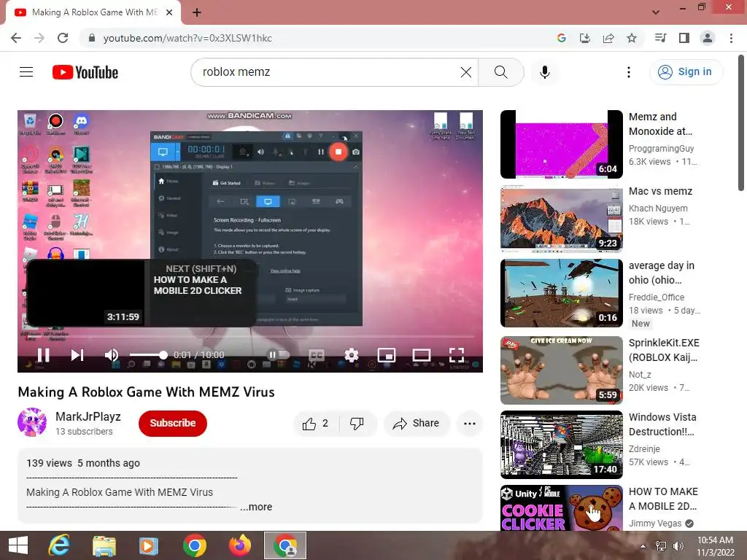Screen dimensions: 747x560
Task: Subscribe to MarkJrPlayz
Action: point(172,423)
